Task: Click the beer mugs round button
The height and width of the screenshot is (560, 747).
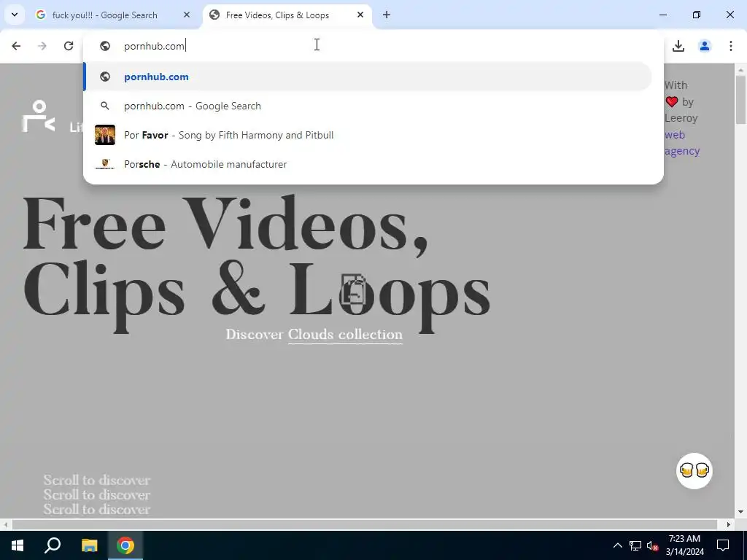Action: (x=694, y=470)
